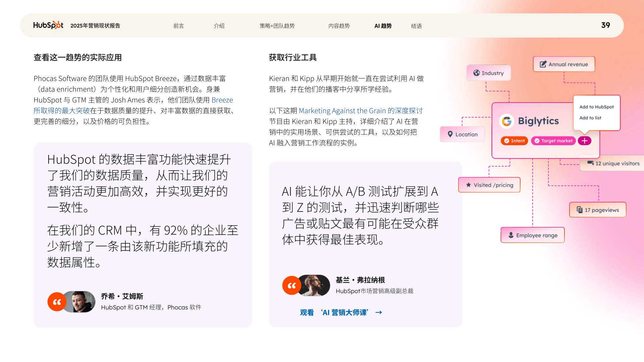Click icon on 12 unique visitors tag
The image size is (644, 362).
pos(590,163)
